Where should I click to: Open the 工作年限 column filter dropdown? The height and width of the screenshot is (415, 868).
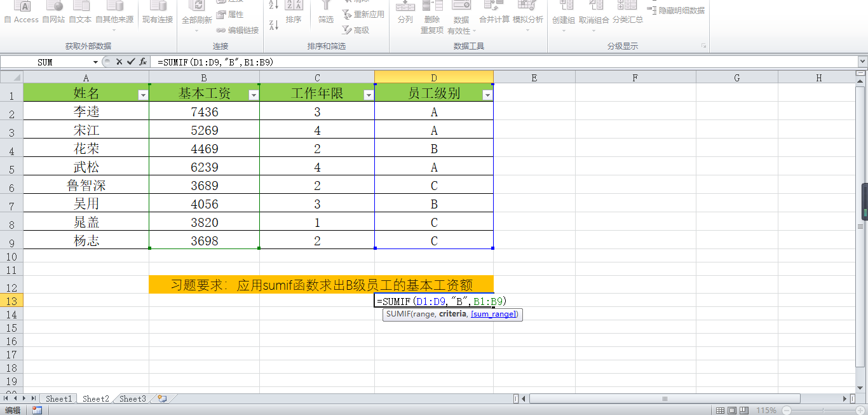tap(369, 95)
